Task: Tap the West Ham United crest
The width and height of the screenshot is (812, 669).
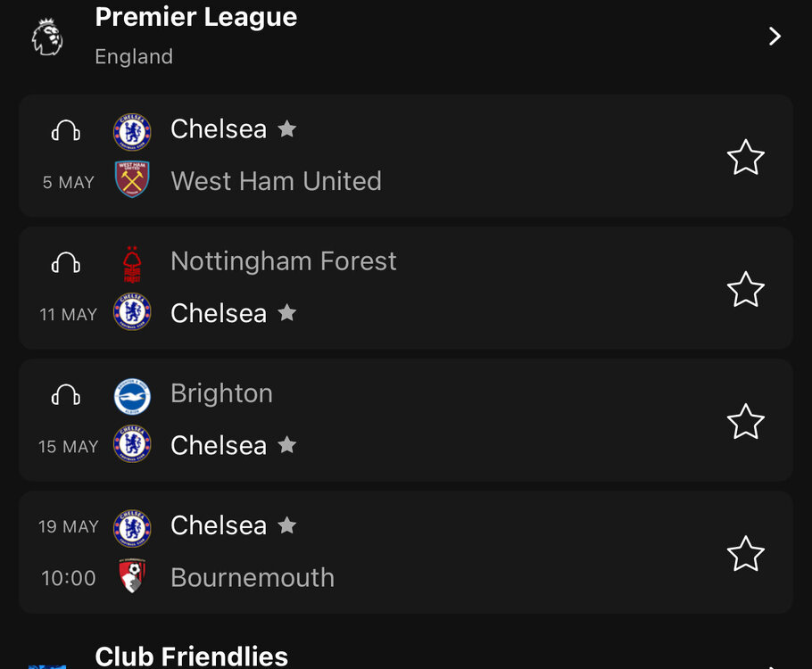Action: click(132, 179)
